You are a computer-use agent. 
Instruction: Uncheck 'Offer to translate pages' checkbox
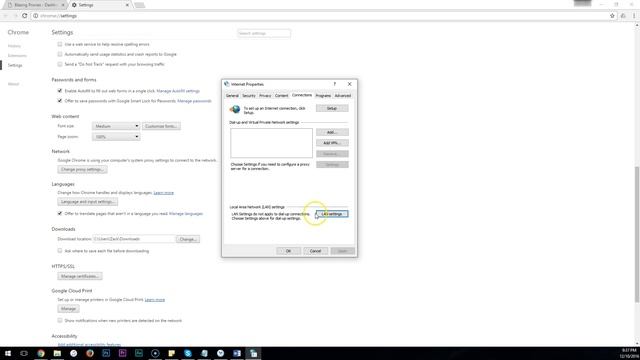[60, 213]
